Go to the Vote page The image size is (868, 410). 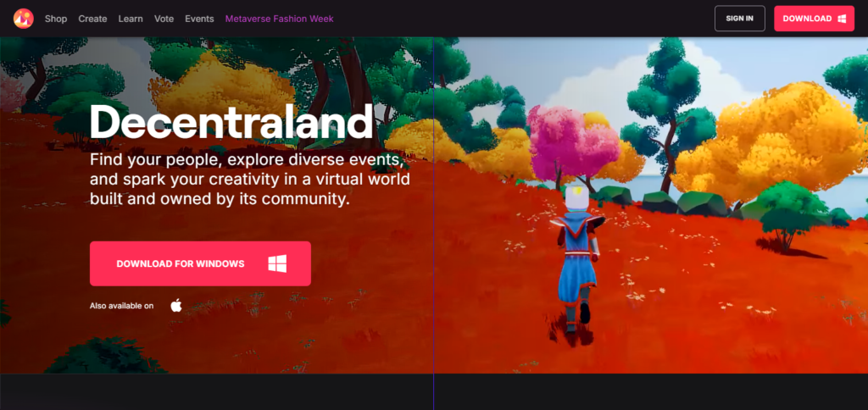click(x=164, y=19)
